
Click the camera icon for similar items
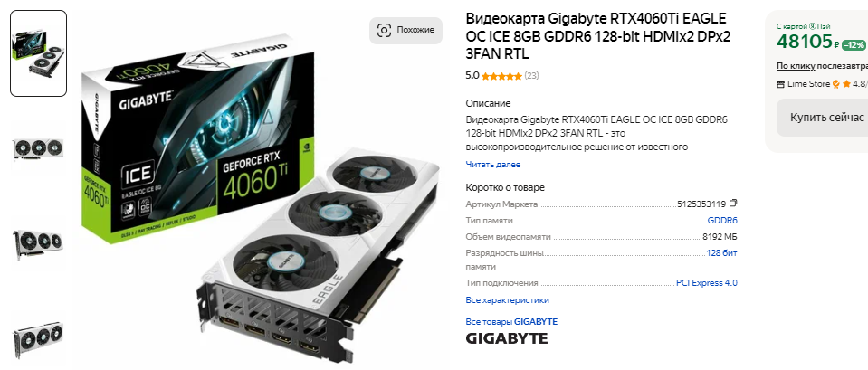click(x=384, y=30)
